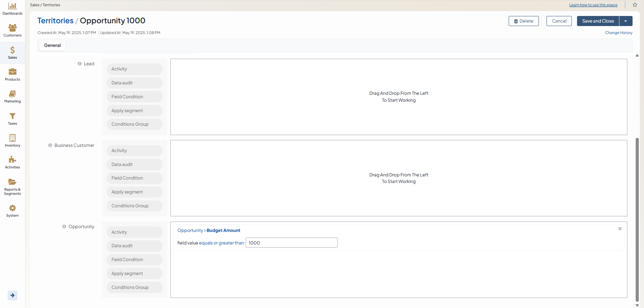Screen dimensions: 644x308
Task: Open Reports & Segments folder icon
Action: pyautogui.click(x=12, y=182)
